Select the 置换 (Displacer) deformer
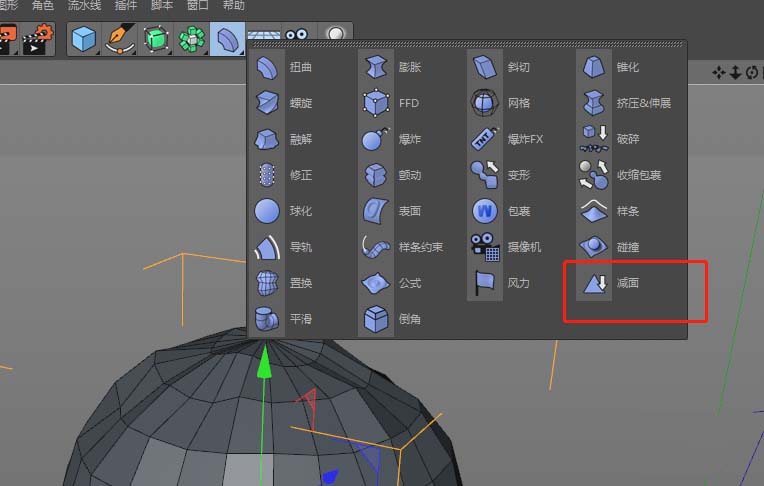764x486 pixels. [x=284, y=283]
